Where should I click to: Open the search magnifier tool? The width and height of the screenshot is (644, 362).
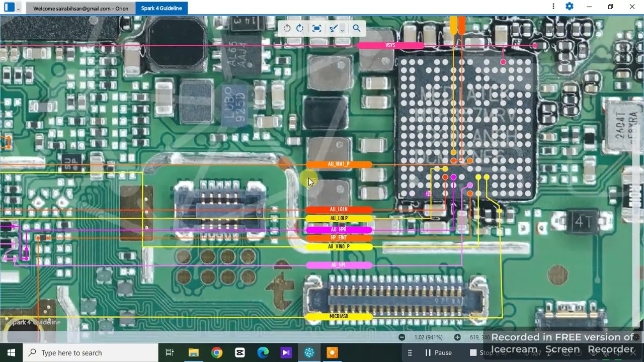(357, 28)
